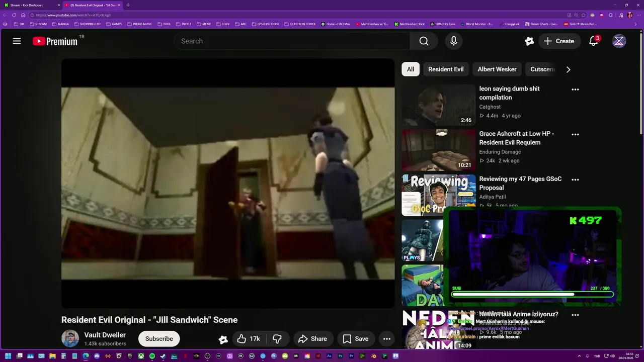Image resolution: width=644 pixels, height=362 pixels.
Task: Open the Home • HBO Max bookmark
Action: [336, 24]
